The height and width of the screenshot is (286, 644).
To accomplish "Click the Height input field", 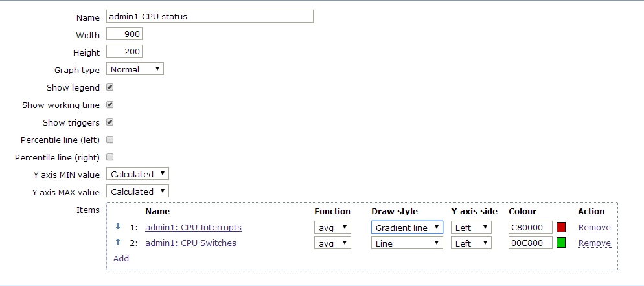I will (x=124, y=51).
